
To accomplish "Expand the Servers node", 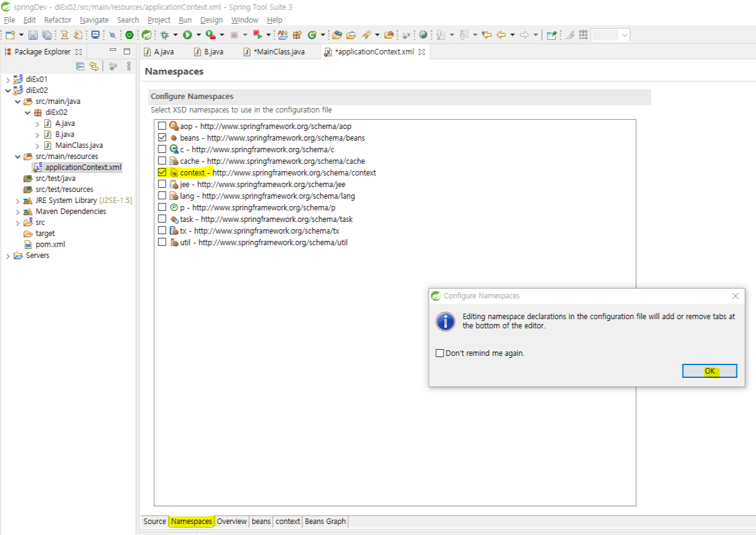I will pyautogui.click(x=7, y=256).
